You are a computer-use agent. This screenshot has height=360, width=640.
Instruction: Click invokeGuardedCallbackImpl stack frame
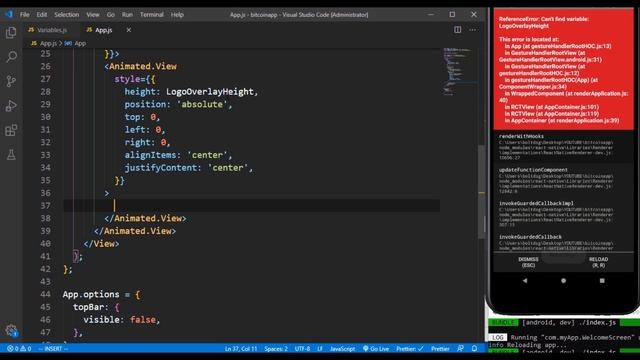[556, 213]
